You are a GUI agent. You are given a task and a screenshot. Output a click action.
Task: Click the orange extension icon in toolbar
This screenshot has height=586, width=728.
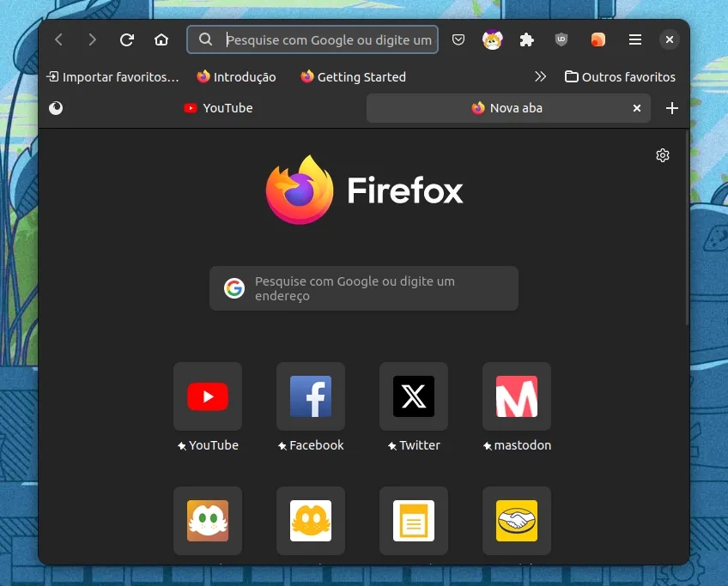pyautogui.click(x=598, y=40)
